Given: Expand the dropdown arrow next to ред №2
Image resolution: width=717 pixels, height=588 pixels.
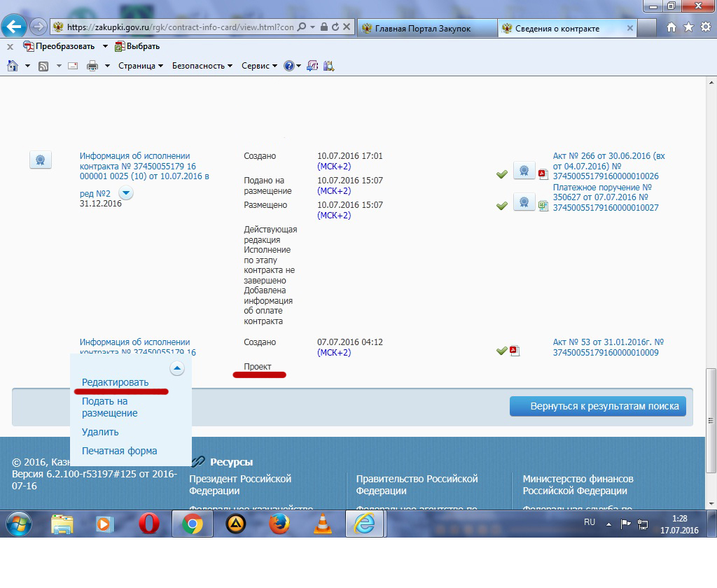Looking at the screenshot, I should point(125,193).
